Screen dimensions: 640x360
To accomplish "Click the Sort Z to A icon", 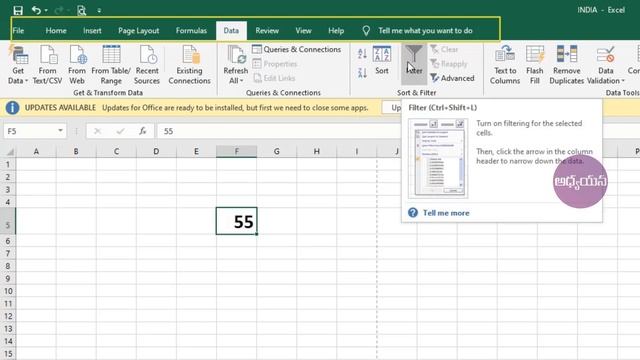I will (x=362, y=73).
